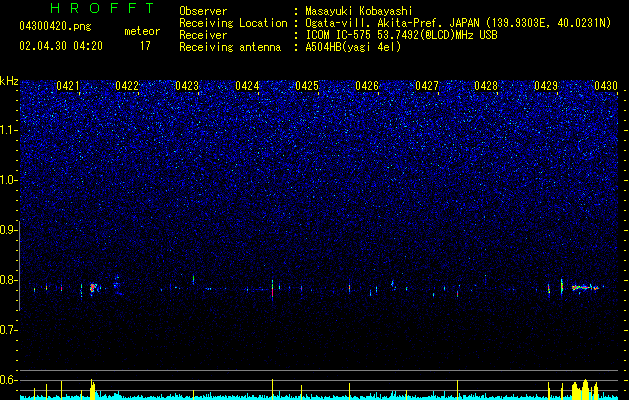Click the 1.0 frequency axis label
Image resolution: width=629 pixels, height=400 pixels.
[x=9, y=180]
